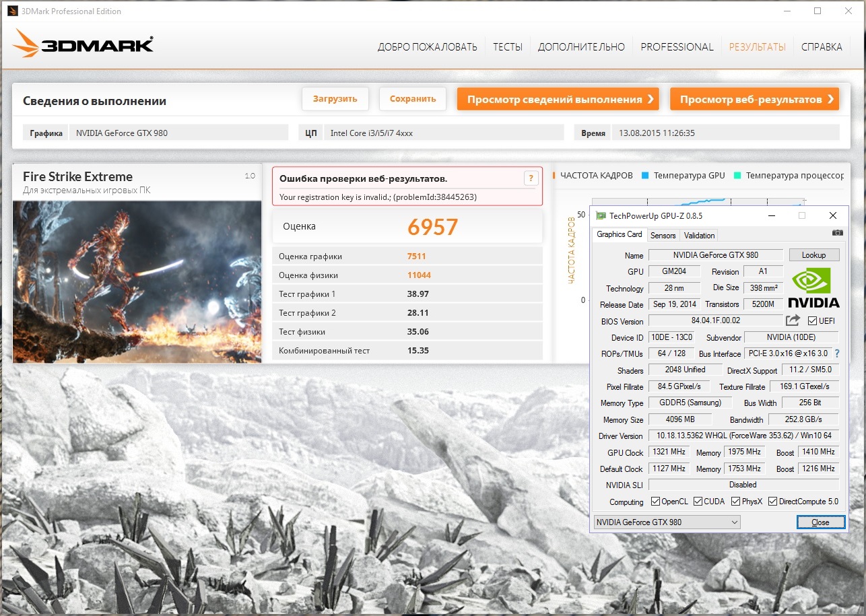Click the Тест графики 1 value 38.97
The height and width of the screenshot is (616, 866).
(x=418, y=294)
